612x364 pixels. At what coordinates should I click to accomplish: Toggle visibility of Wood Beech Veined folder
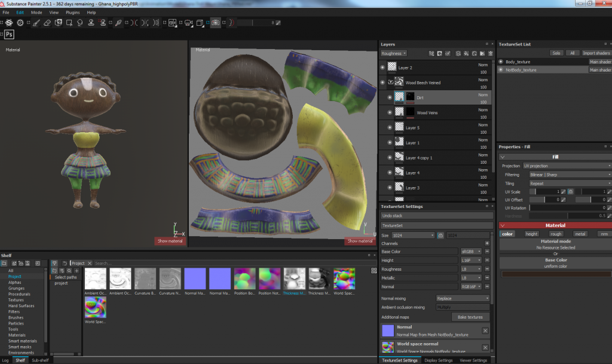(x=382, y=82)
